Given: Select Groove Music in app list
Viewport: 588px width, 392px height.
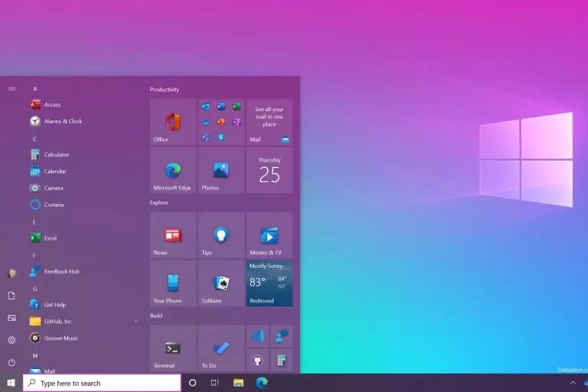Looking at the screenshot, I should 61,338.
